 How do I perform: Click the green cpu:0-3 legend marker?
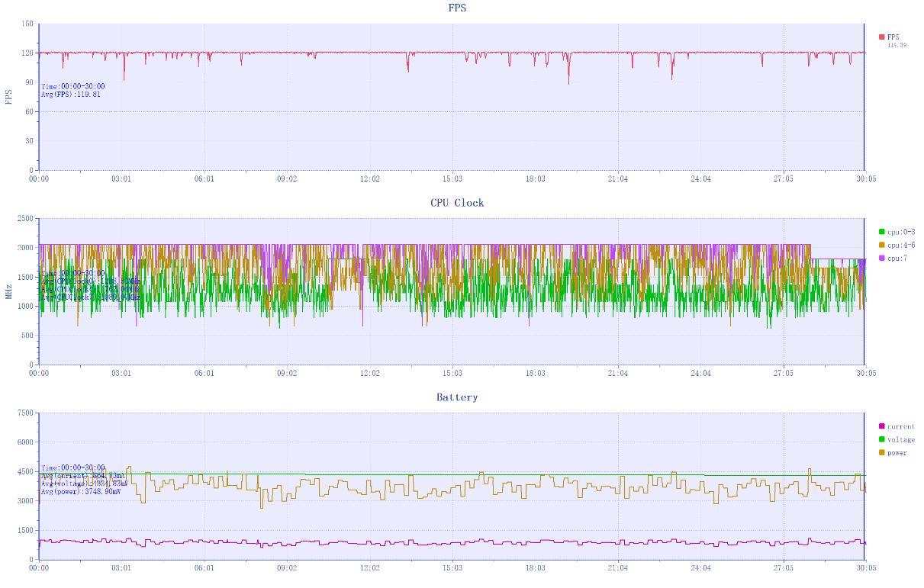tap(881, 232)
